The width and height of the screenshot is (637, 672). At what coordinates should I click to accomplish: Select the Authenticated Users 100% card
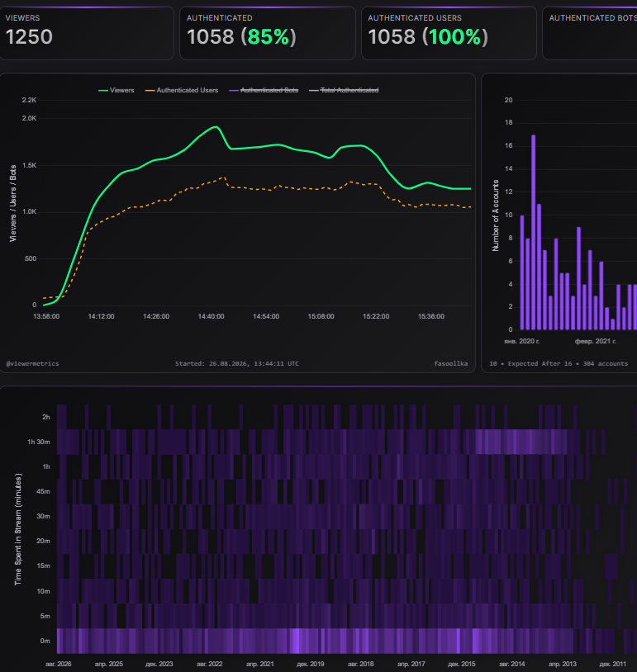(x=449, y=33)
